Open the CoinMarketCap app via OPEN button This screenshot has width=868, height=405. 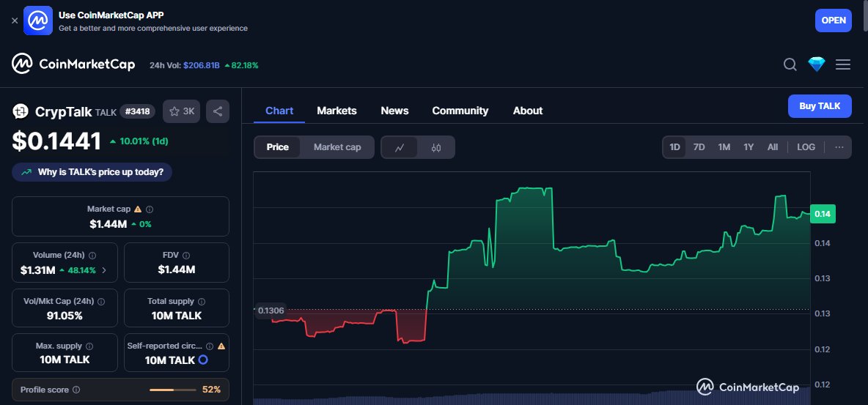[833, 21]
